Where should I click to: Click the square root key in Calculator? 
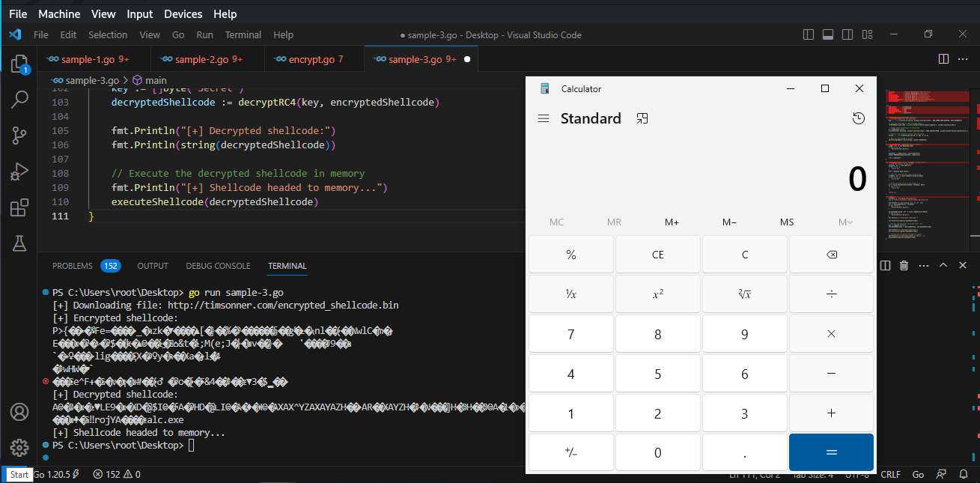pos(744,294)
